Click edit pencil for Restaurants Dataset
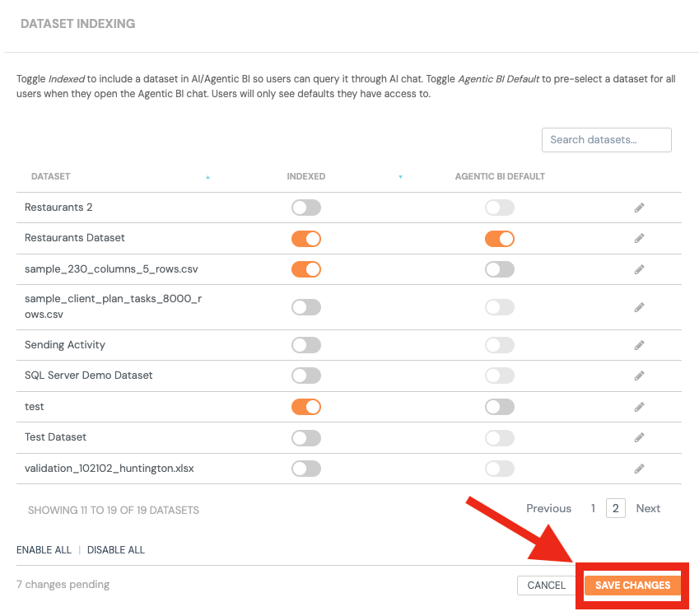699x616 pixels. pyautogui.click(x=639, y=238)
